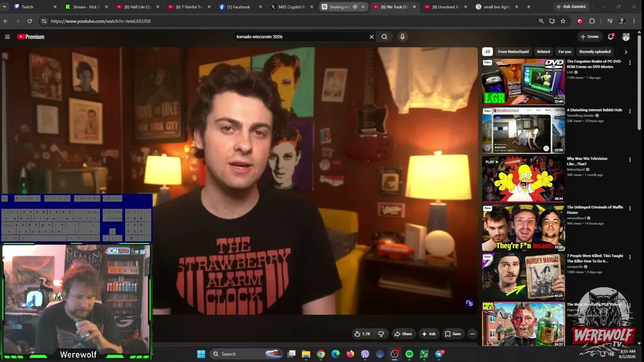Screen dimensions: 644x362
Task: Go to YouTube Premium home logo
Action: [31, 37]
